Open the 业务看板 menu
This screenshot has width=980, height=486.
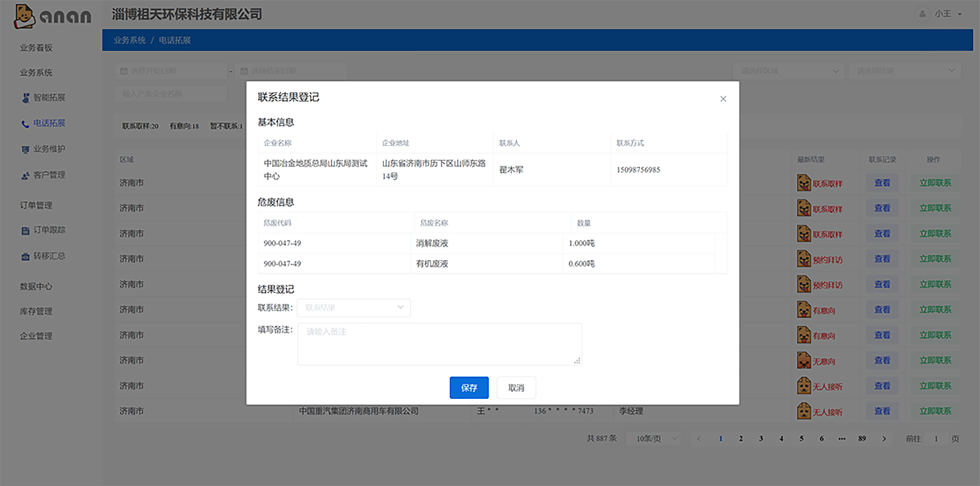36,48
